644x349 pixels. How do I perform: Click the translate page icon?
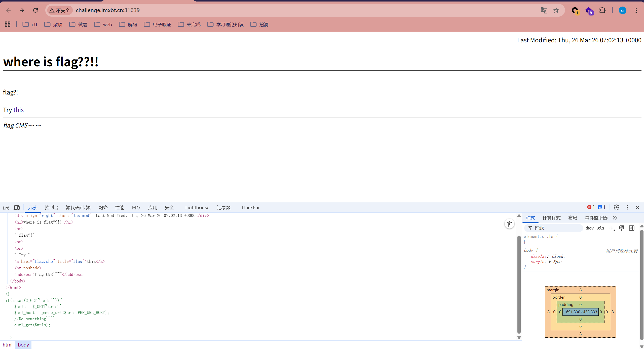pyautogui.click(x=544, y=10)
